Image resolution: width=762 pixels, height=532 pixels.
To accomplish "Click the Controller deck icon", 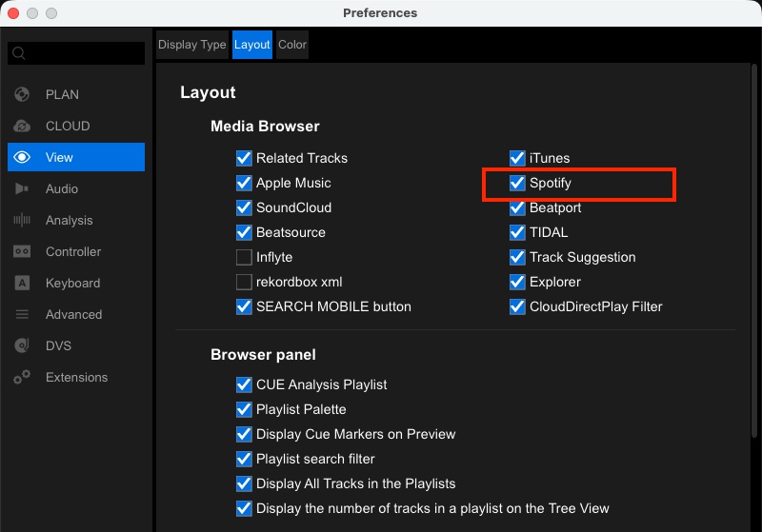I will (x=22, y=251).
